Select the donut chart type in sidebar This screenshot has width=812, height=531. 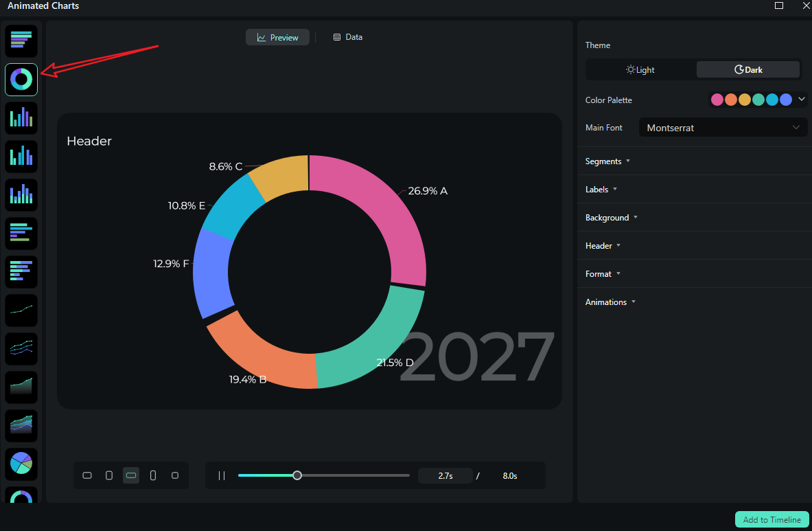[x=21, y=79]
